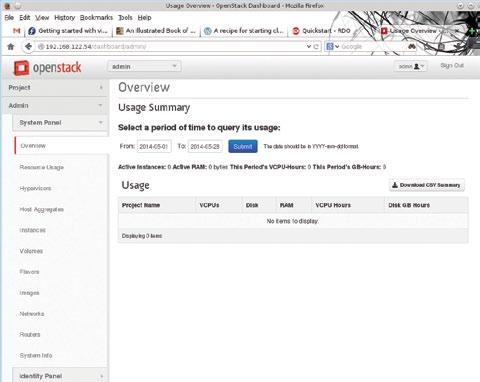The height and width of the screenshot is (382, 480).
Task: Open the Networks page
Action: (32, 314)
